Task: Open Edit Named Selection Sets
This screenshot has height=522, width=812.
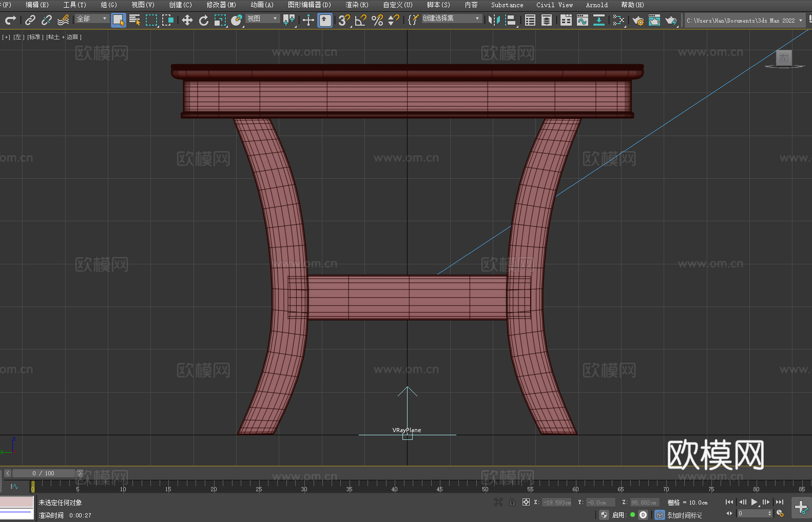Action: [413, 20]
